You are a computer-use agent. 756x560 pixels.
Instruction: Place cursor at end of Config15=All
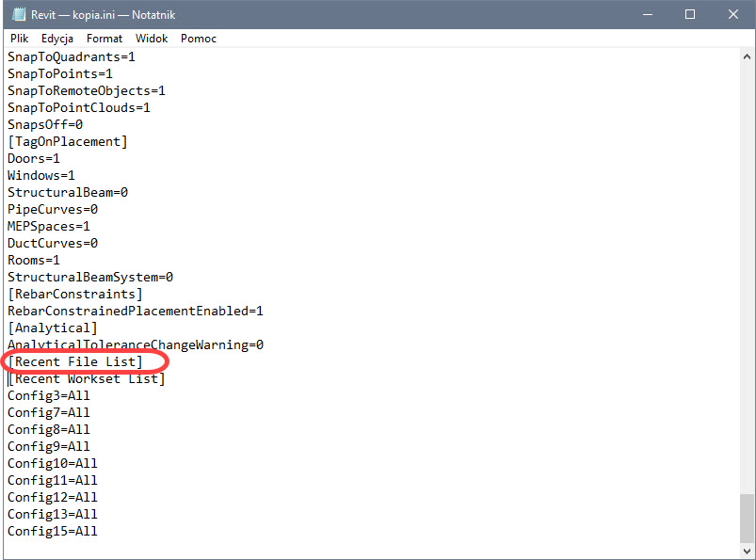pyautogui.click(x=98, y=532)
